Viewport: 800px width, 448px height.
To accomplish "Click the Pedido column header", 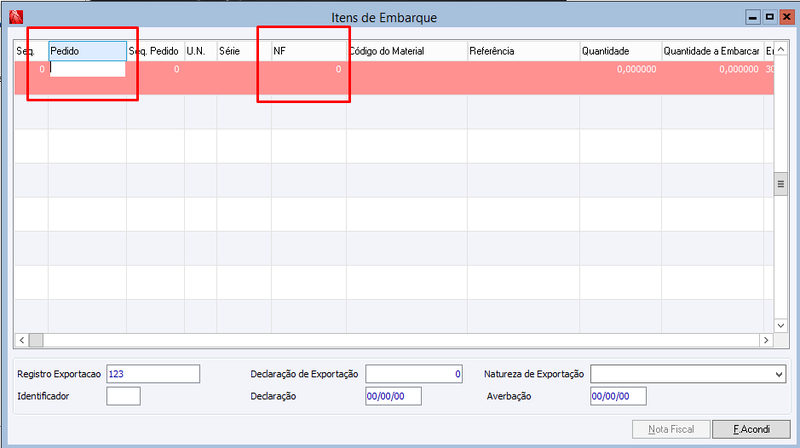I will click(88, 51).
